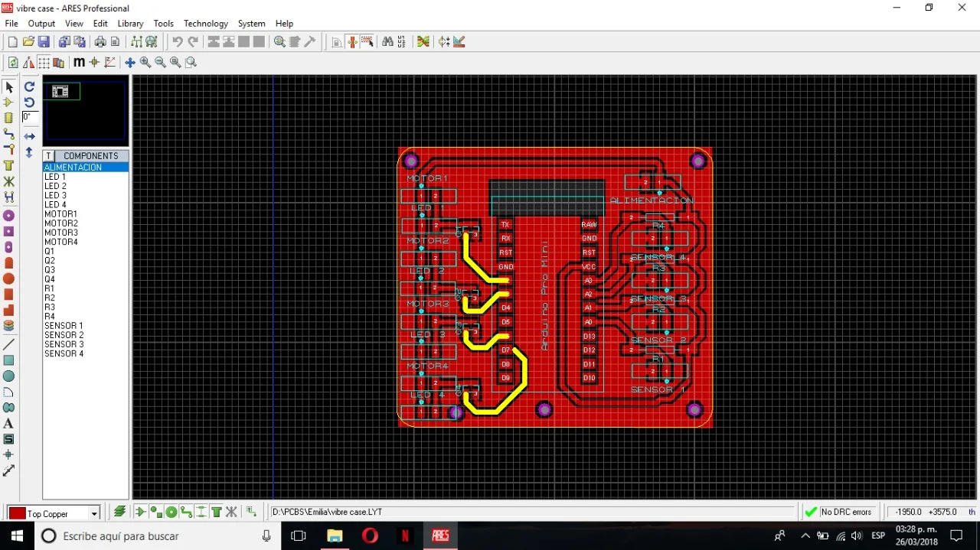The width and height of the screenshot is (980, 550).
Task: Click the blue pan arrows icon
Action: click(x=130, y=63)
